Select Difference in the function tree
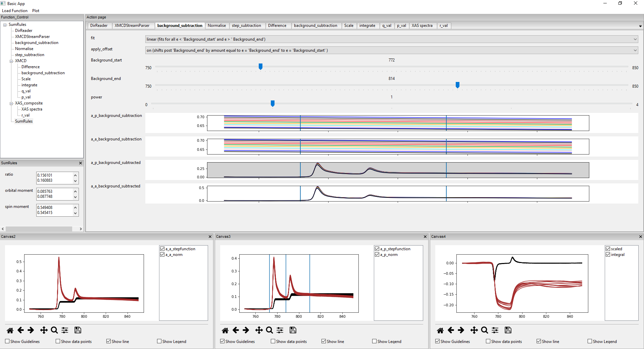The width and height of the screenshot is (644, 349). pos(31,67)
